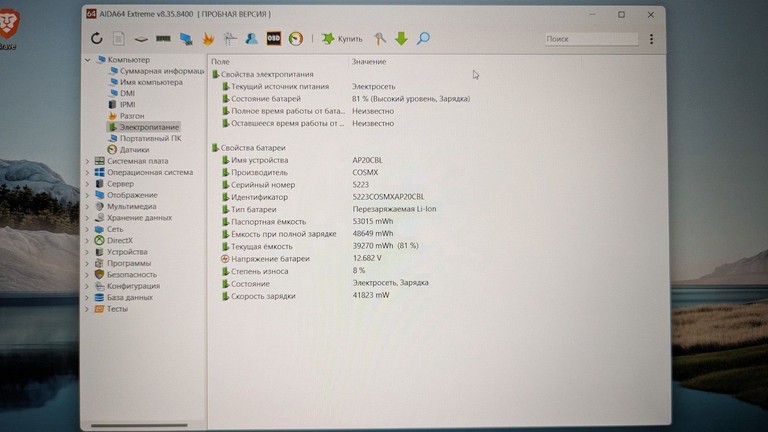768x432 pixels.
Task: Select Емкость при полной зарядке row
Action: [308, 234]
